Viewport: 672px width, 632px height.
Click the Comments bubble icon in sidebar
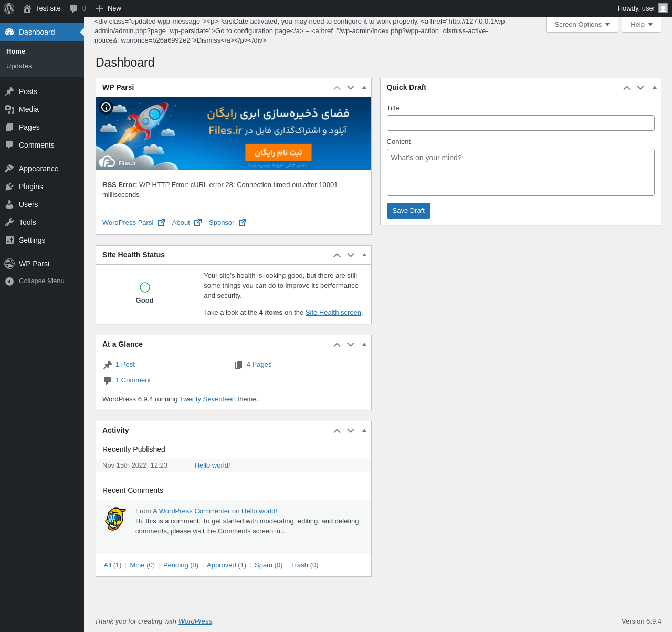point(9,145)
